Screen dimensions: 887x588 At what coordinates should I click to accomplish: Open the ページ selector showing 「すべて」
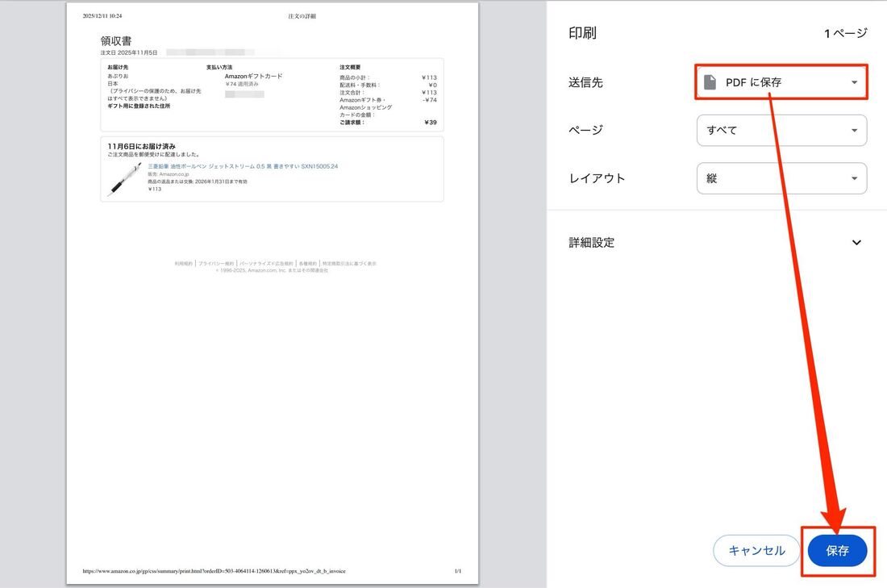[781, 130]
